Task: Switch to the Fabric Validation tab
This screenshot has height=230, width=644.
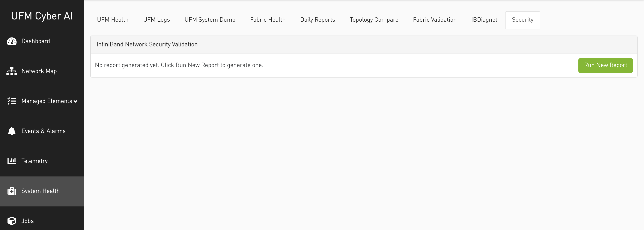Action: click(435, 20)
